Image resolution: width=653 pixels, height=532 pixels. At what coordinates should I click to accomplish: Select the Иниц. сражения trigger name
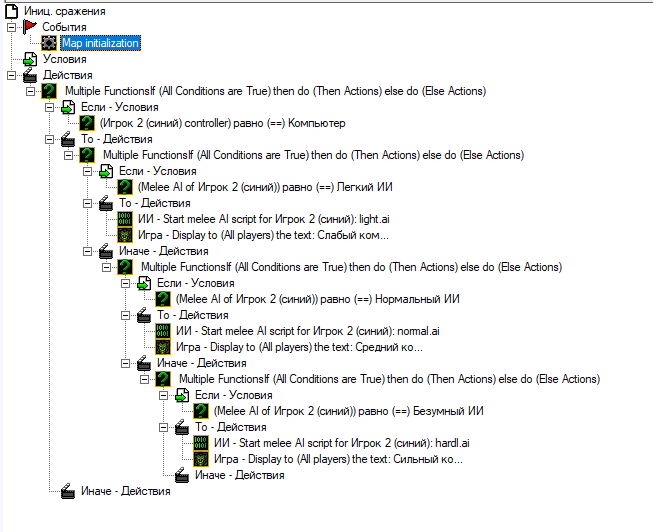click(65, 11)
